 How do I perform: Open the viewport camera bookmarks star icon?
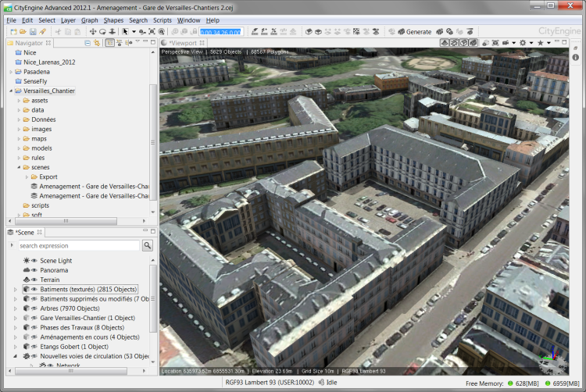coord(540,43)
